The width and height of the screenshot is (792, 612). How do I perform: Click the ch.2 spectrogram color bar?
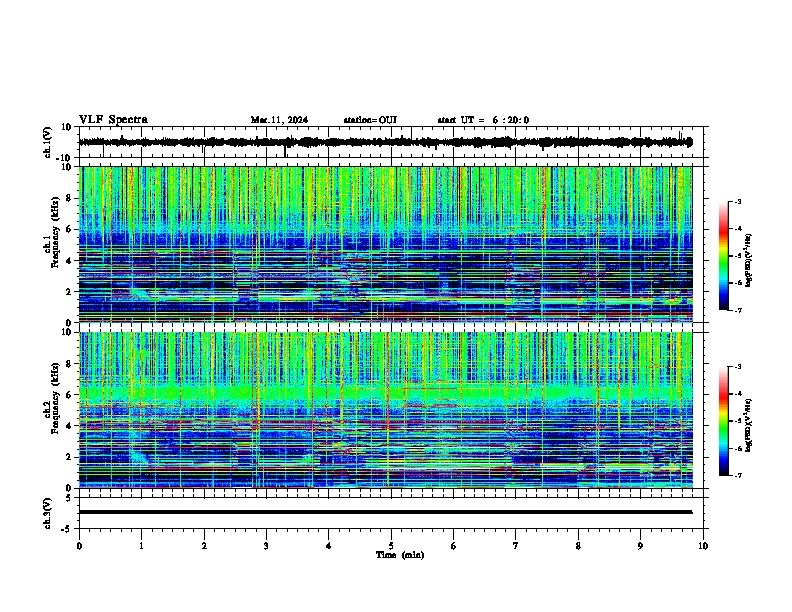click(724, 421)
